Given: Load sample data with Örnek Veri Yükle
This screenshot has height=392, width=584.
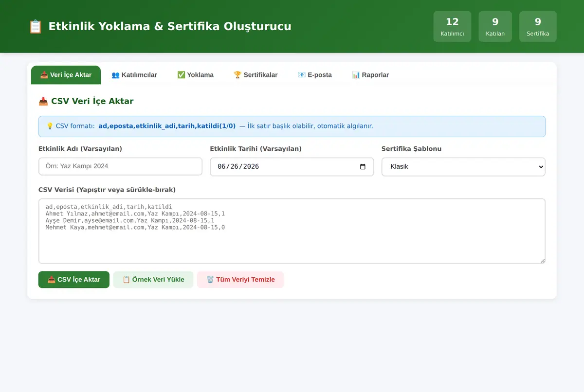Looking at the screenshot, I should coord(153,280).
